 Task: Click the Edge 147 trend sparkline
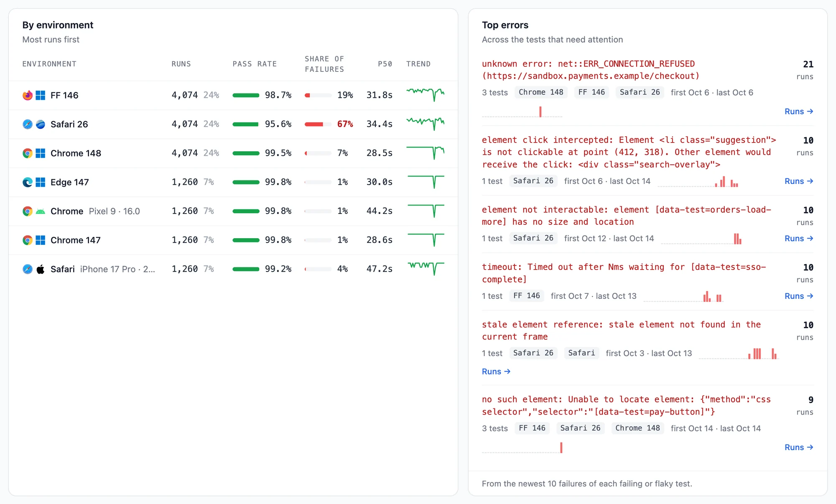tap(426, 182)
